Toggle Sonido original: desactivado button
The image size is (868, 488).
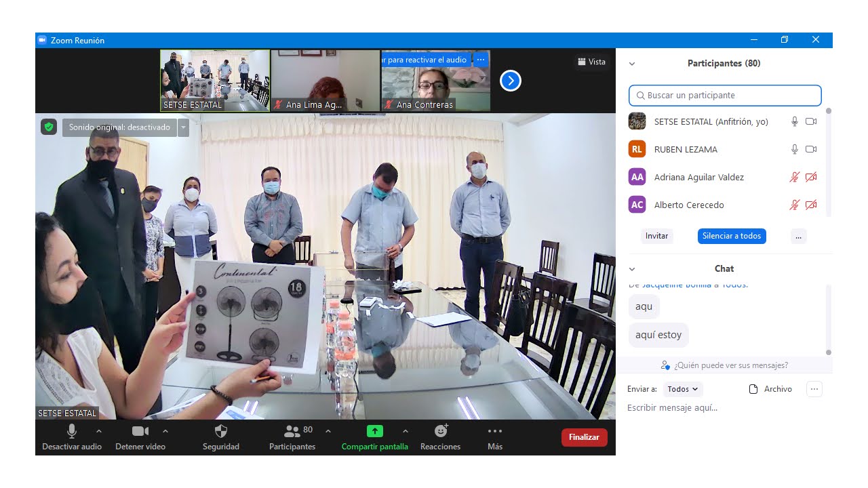(x=119, y=127)
